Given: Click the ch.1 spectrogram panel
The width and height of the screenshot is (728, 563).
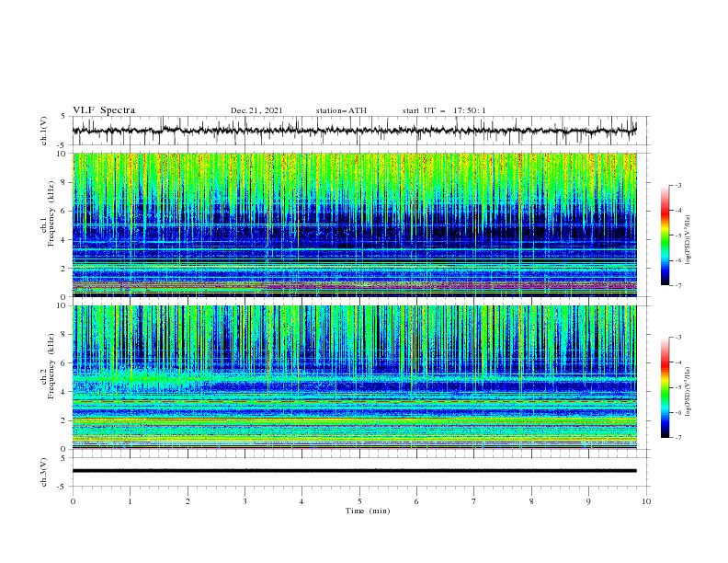Looking at the screenshot, I should (x=354, y=224).
